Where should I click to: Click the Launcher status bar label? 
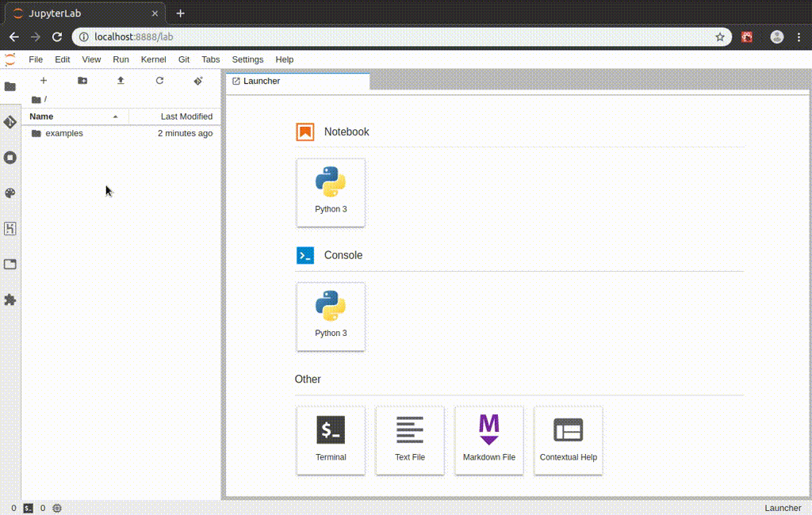click(783, 509)
